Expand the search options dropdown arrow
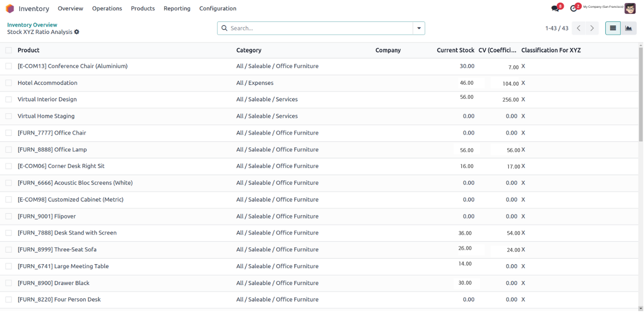Image resolution: width=644 pixels, height=312 pixels. pyautogui.click(x=419, y=28)
